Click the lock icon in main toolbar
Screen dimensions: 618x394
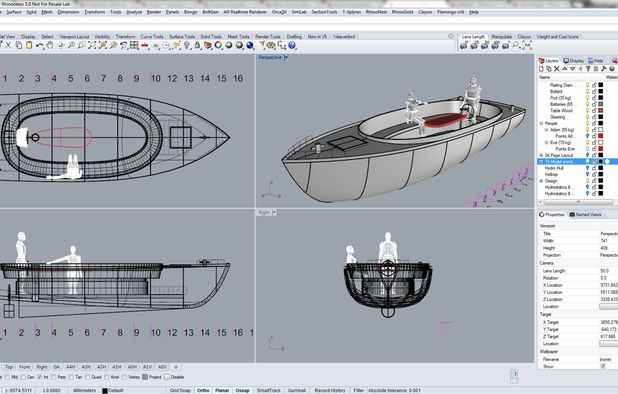(x=197, y=46)
